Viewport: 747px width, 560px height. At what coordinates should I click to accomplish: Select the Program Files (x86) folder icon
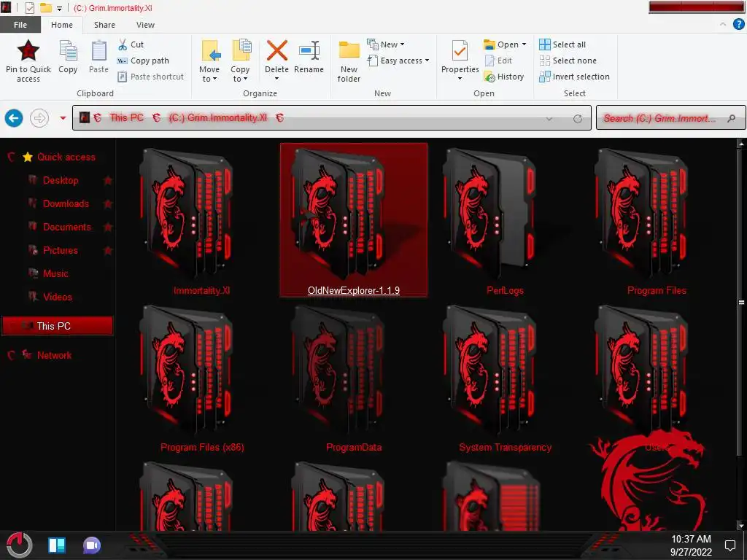[x=186, y=370]
